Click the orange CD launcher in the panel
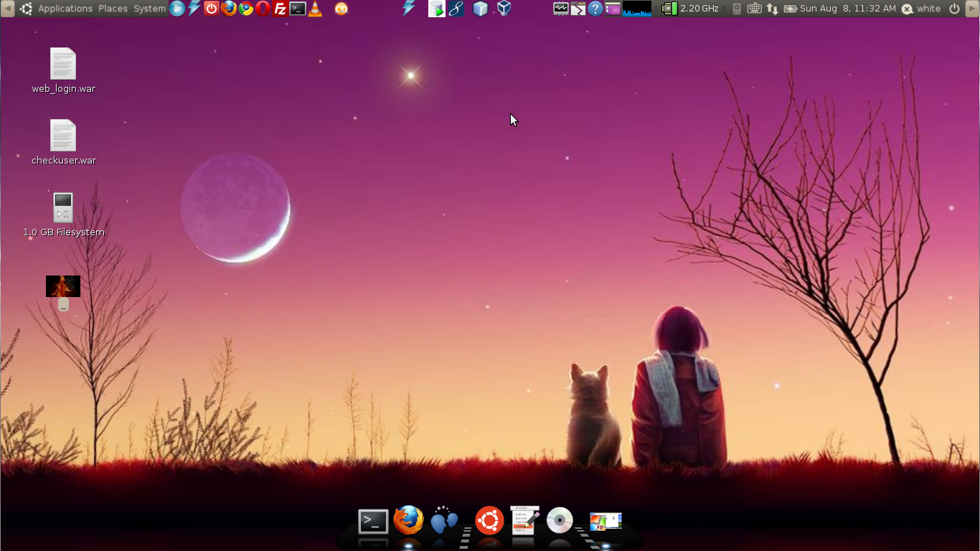Viewport: 980px width, 551px height. click(341, 9)
